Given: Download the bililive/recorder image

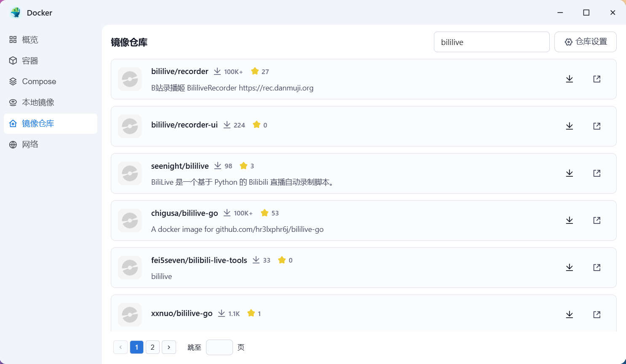Looking at the screenshot, I should point(570,79).
